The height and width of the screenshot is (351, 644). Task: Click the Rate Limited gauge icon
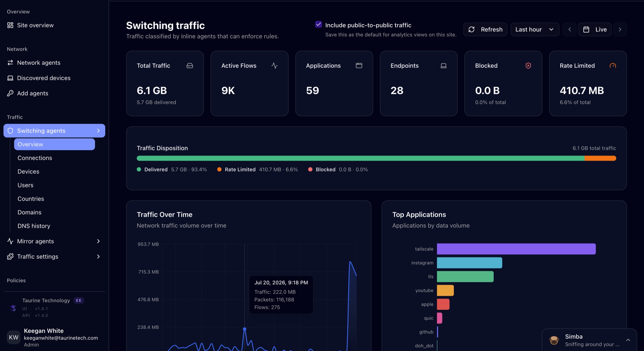[x=613, y=66]
